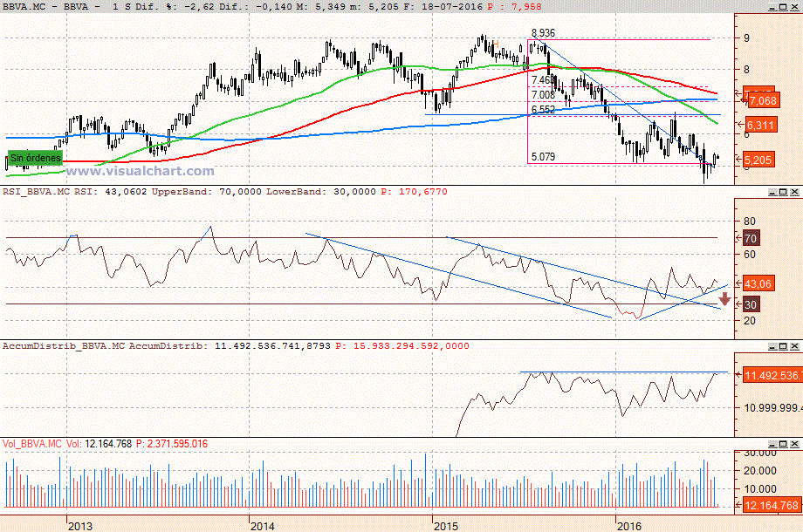
Task: Click the 2013 year label on time axis
Action: click(x=80, y=526)
